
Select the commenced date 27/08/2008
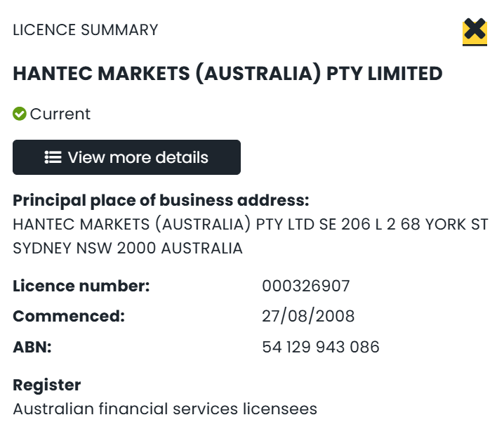coord(308,316)
